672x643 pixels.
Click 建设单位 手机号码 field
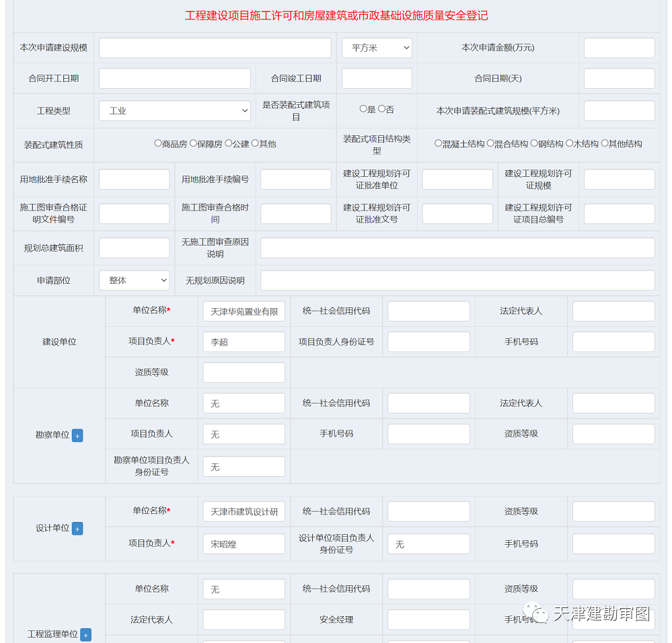613,342
